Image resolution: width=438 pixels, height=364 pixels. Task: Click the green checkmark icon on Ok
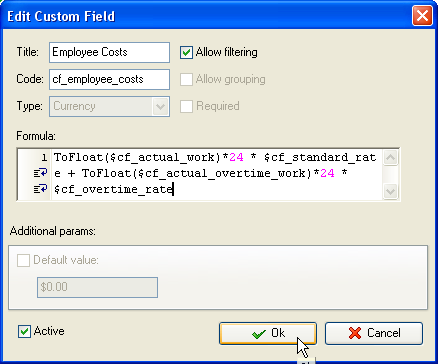[259, 334]
